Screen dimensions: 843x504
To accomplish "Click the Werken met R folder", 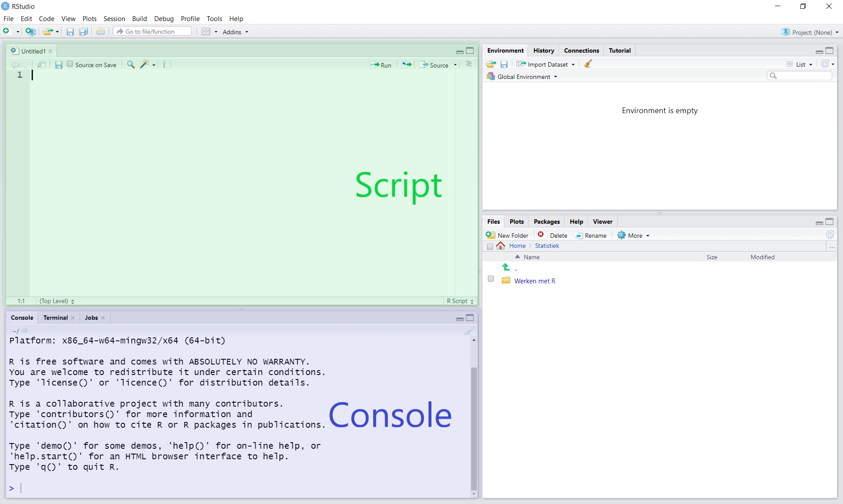I will tap(535, 280).
